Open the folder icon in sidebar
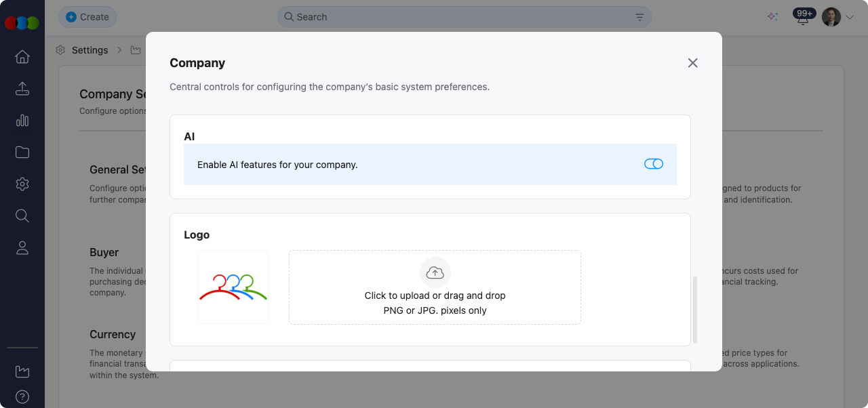 click(22, 152)
